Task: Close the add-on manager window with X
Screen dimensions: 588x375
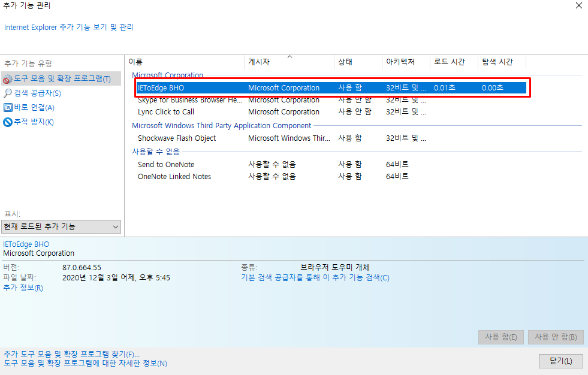Action: 578,5
